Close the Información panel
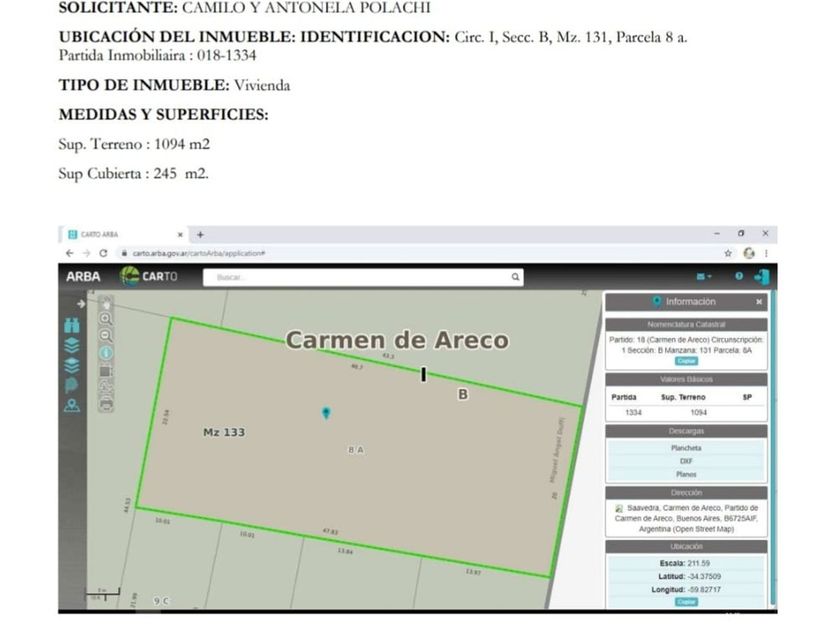 tap(759, 302)
